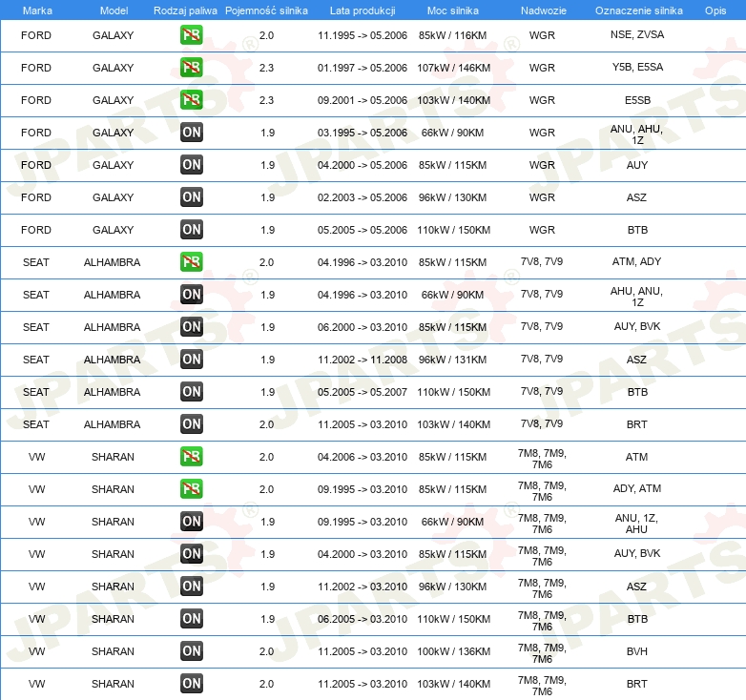Click the ON diesel icon in the Seat Alhambra ASZ row
The image size is (746, 700).
pos(191,359)
